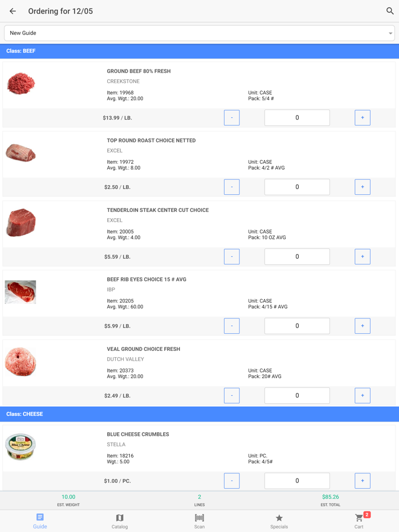
Task: Open the Ground Beef product thumbnail
Action: (x=20, y=83)
